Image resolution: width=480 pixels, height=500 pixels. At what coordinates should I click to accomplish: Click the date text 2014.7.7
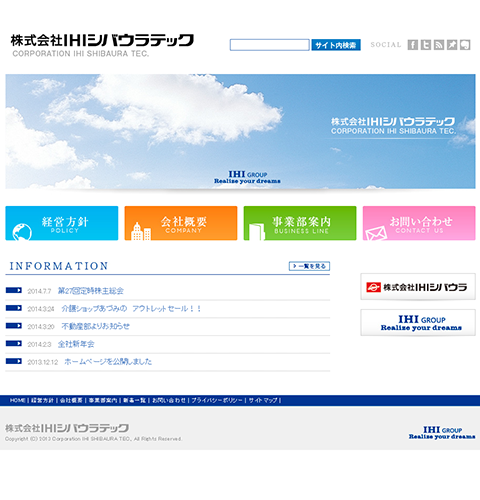[39, 291]
